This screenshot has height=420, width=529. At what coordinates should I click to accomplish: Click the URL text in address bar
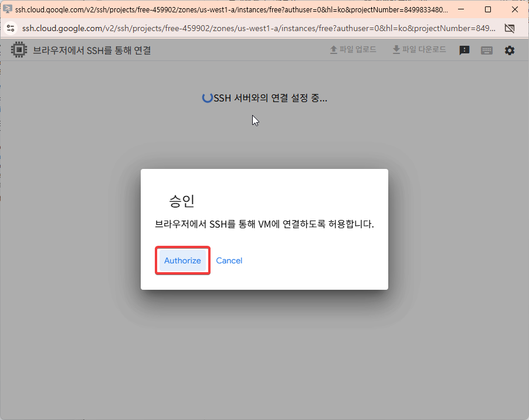coord(258,28)
